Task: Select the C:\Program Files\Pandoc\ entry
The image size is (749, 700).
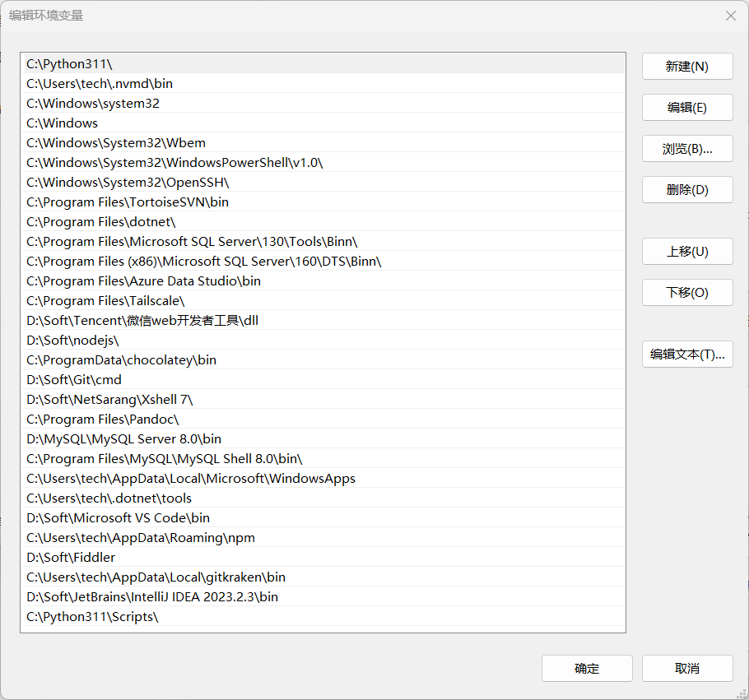Action: click(323, 419)
